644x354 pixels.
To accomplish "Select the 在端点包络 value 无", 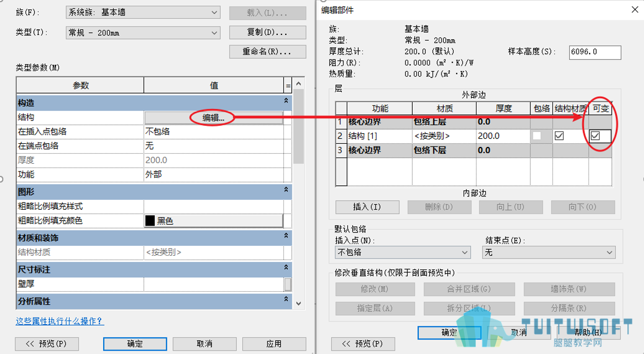I will point(214,146).
